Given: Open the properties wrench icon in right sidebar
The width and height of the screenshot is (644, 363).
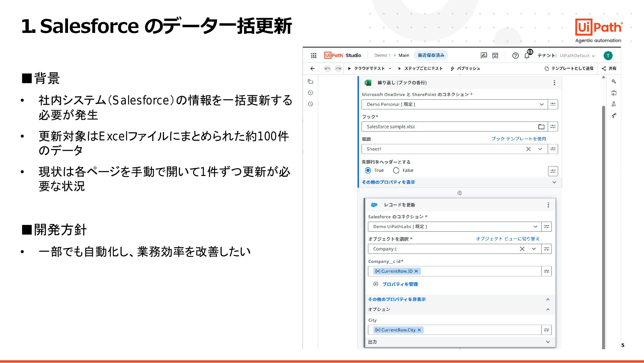Looking at the screenshot, I should [614, 82].
